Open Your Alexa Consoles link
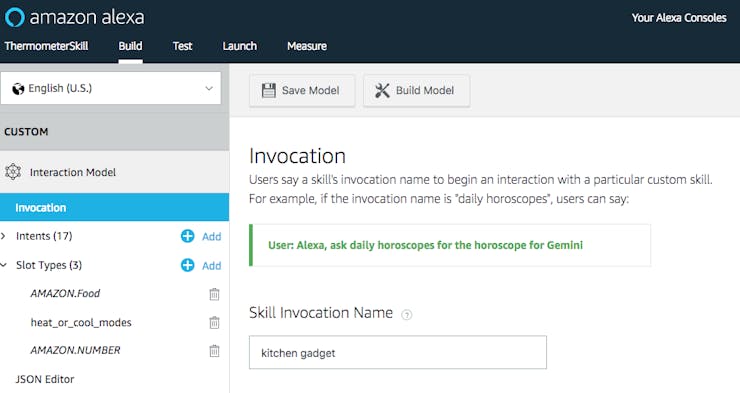The image size is (740, 393). (x=679, y=18)
